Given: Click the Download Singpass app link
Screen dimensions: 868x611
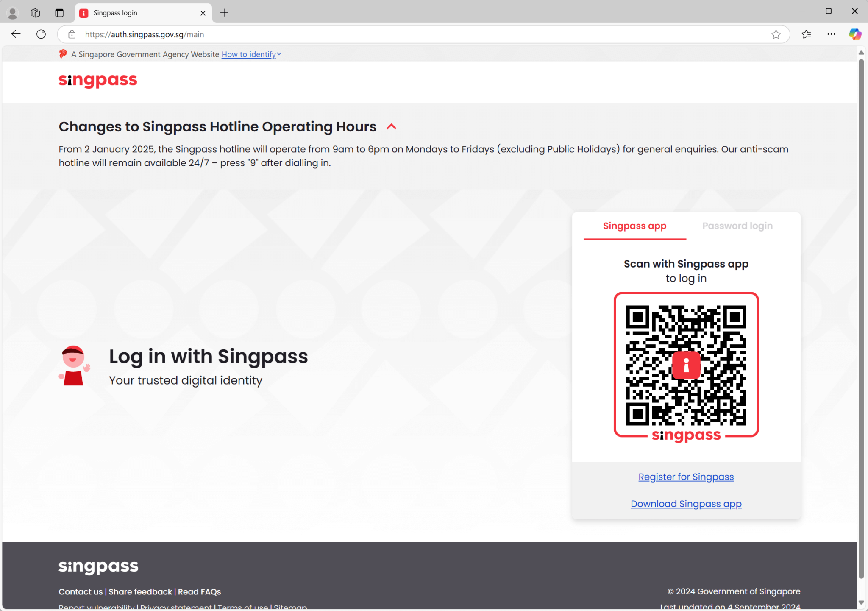Looking at the screenshot, I should pyautogui.click(x=686, y=504).
